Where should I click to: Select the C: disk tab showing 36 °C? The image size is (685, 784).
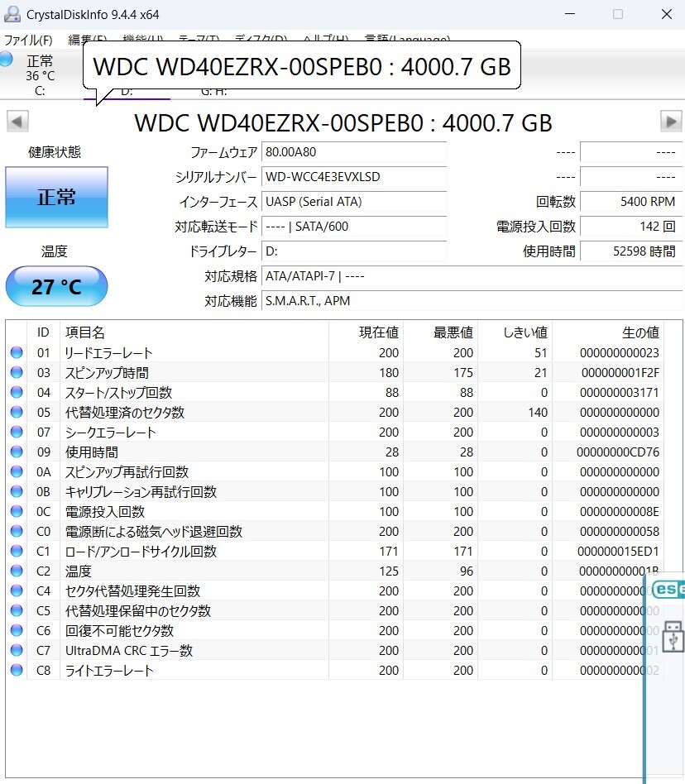(40, 75)
